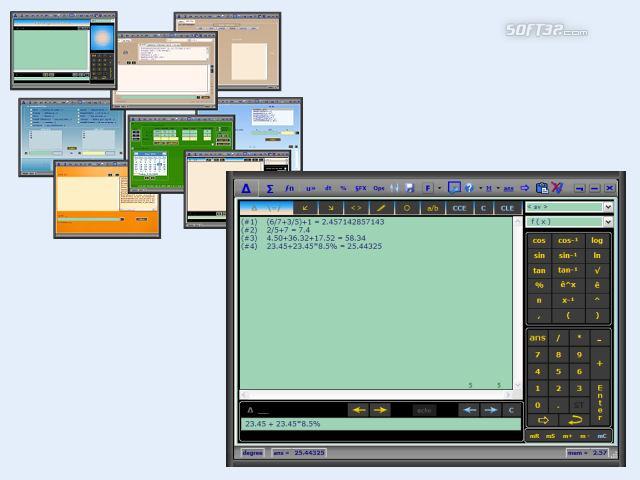This screenshot has height=480, width=640.
Task: Toggle the degree angle mode indicator
Action: tap(252, 453)
